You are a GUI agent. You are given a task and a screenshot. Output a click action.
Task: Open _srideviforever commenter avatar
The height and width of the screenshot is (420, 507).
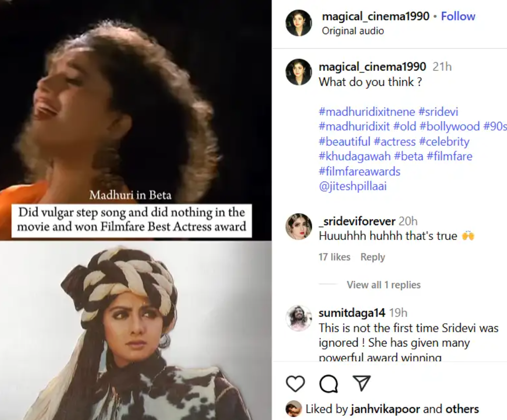(299, 227)
